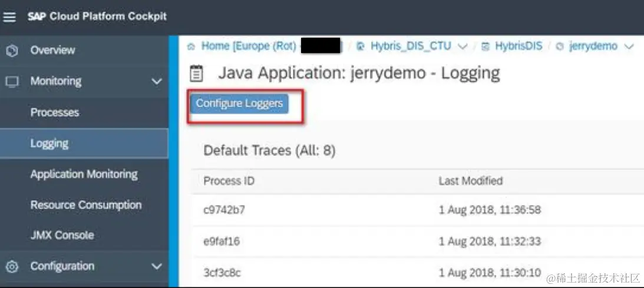Viewport: 644px width, 288px height.
Task: Open the hamburger navigation menu
Action: pyautogui.click(x=9, y=17)
